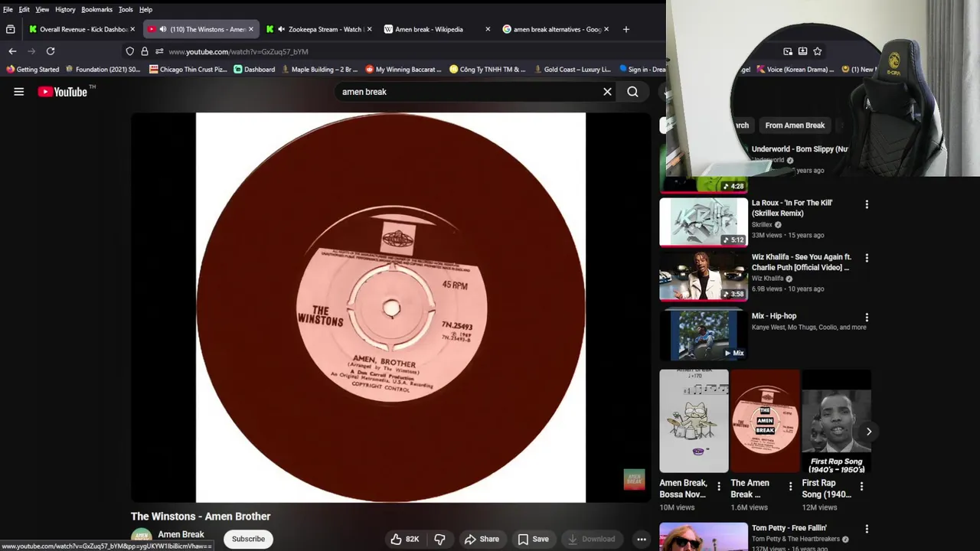The image size is (980, 551).
Task: Open the YouTube hamburger guide menu
Action: coord(19,92)
